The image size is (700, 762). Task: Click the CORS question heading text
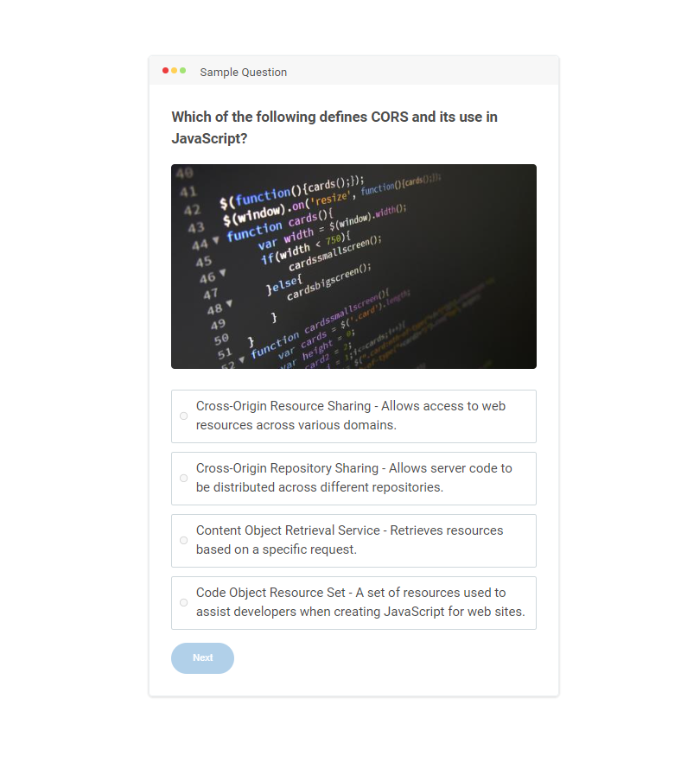coord(334,127)
